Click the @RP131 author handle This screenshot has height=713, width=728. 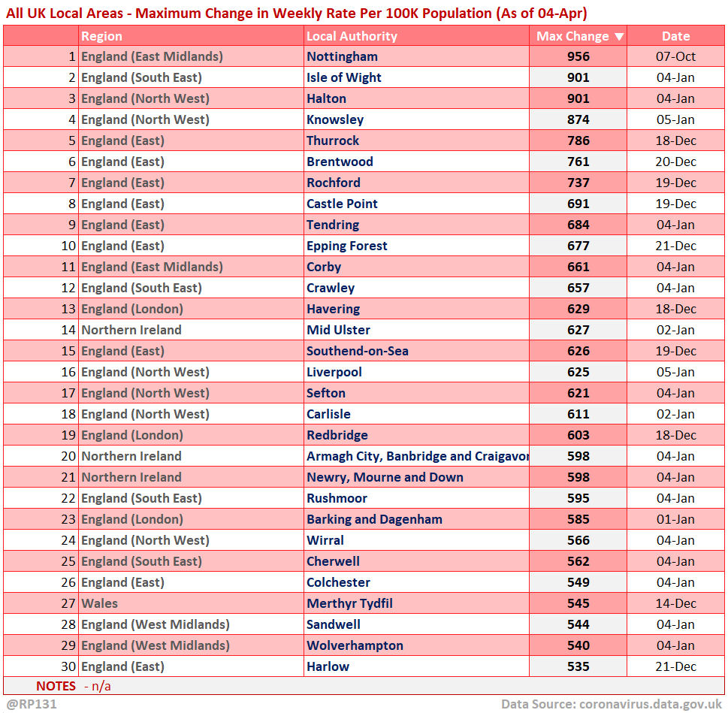[x=32, y=704]
